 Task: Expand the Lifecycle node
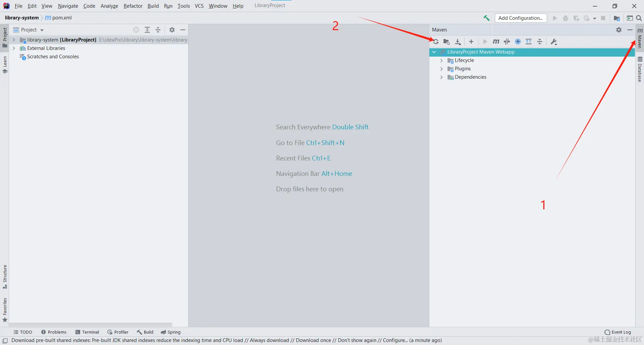[x=441, y=60]
